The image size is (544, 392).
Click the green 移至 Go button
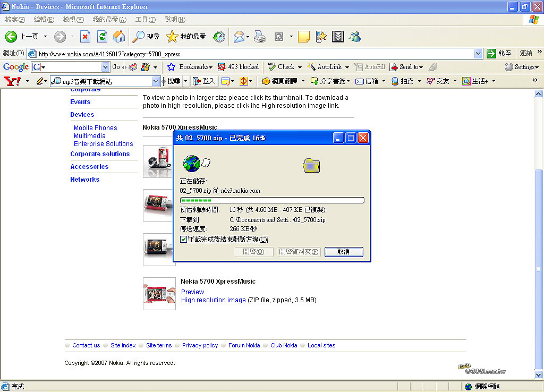point(499,54)
